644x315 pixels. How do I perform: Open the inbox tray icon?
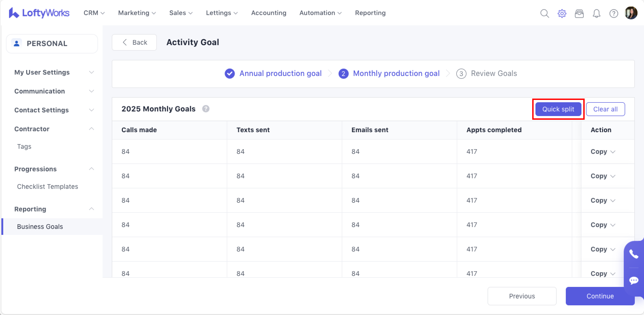pyautogui.click(x=579, y=13)
